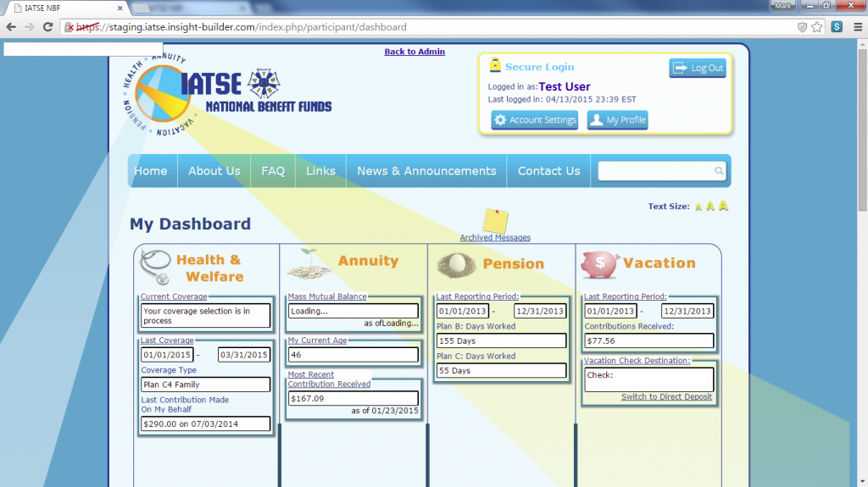The image size is (868, 487).
Task: Open Most Recent Contribution Received link
Action: point(329,379)
